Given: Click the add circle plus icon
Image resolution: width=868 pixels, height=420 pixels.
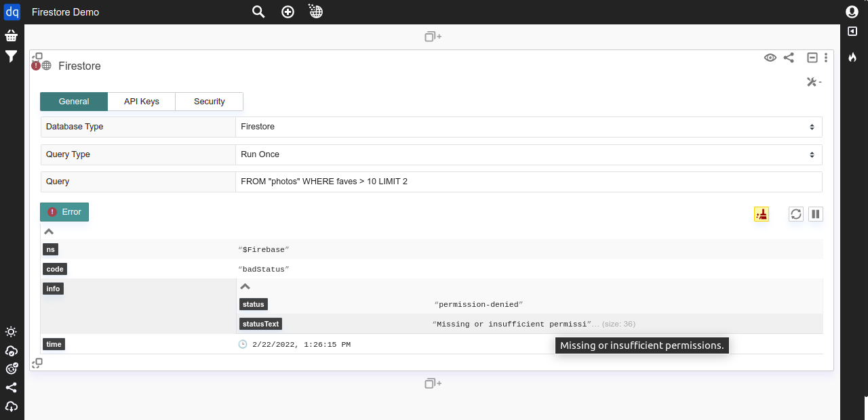Looking at the screenshot, I should [288, 12].
